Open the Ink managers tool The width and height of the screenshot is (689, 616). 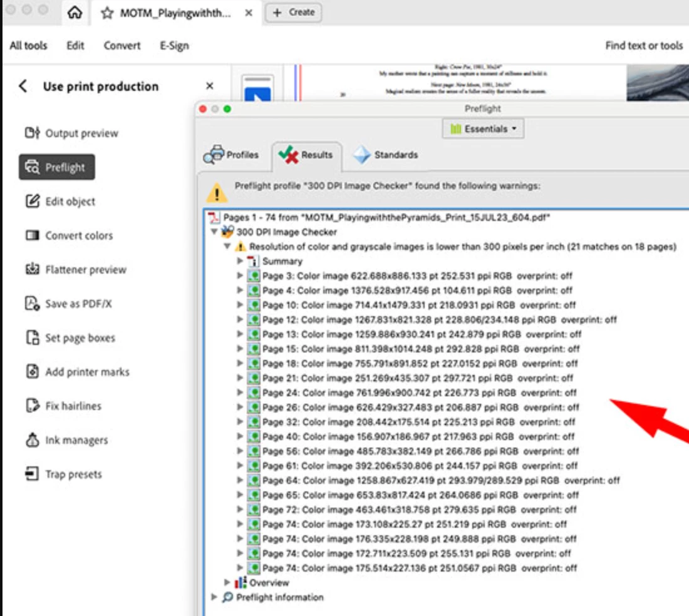click(66, 439)
